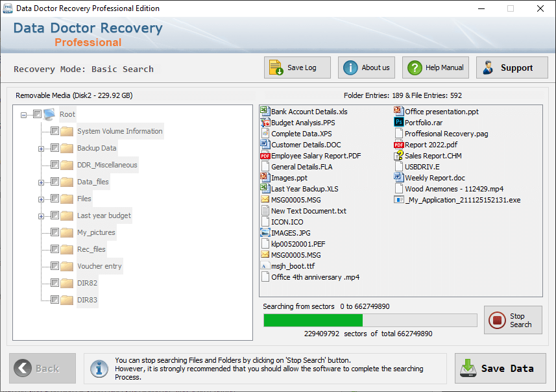Image resolution: width=556 pixels, height=392 pixels.
Task: Collapse the Root tree node
Action: (x=23, y=115)
